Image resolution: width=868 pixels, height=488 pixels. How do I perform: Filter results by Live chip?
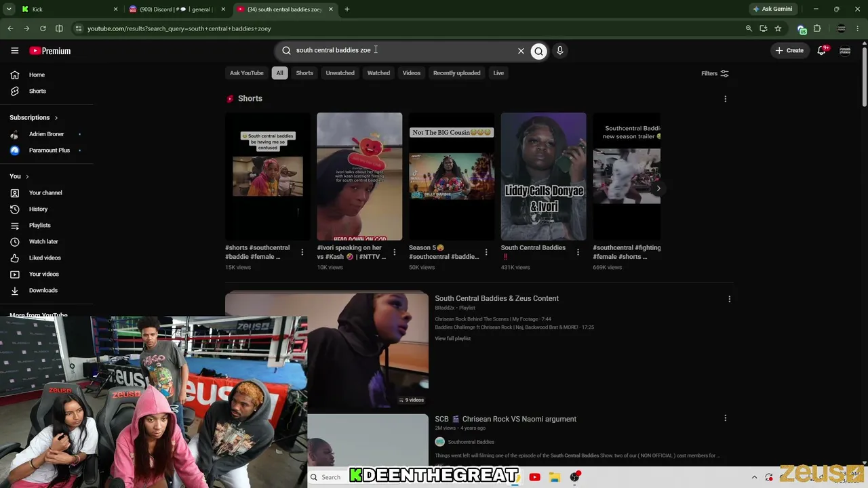point(498,73)
